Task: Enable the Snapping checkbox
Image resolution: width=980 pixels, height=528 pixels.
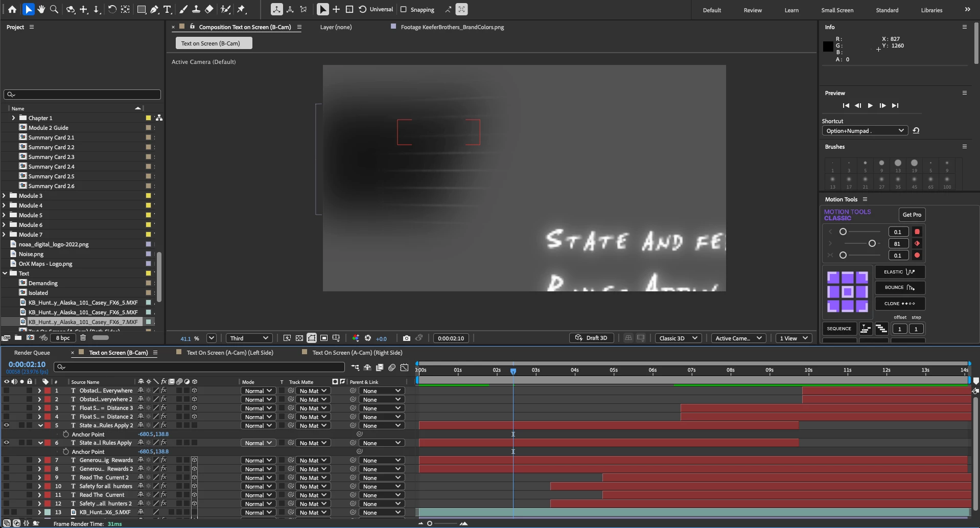Action: point(404,9)
